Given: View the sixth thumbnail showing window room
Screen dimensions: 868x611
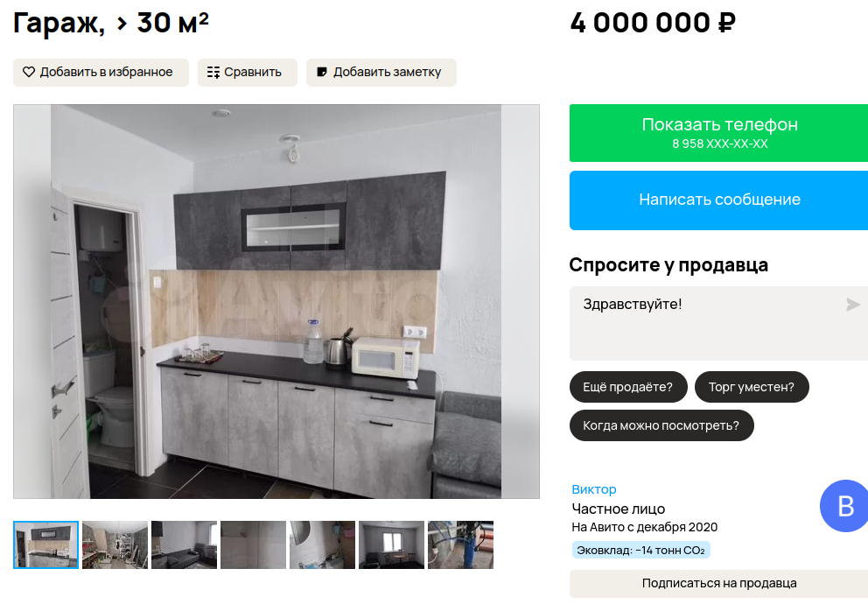Looking at the screenshot, I should pyautogui.click(x=391, y=544).
